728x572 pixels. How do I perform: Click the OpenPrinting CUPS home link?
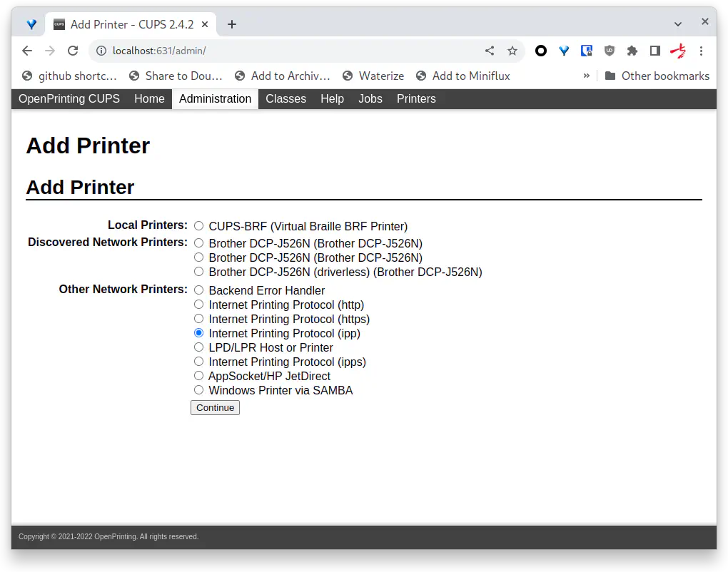coord(69,99)
